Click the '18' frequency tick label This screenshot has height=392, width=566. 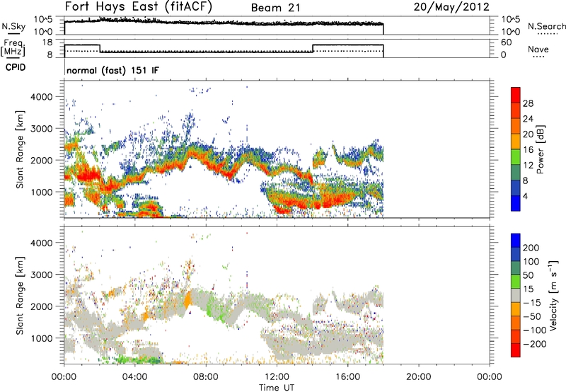[47, 42]
